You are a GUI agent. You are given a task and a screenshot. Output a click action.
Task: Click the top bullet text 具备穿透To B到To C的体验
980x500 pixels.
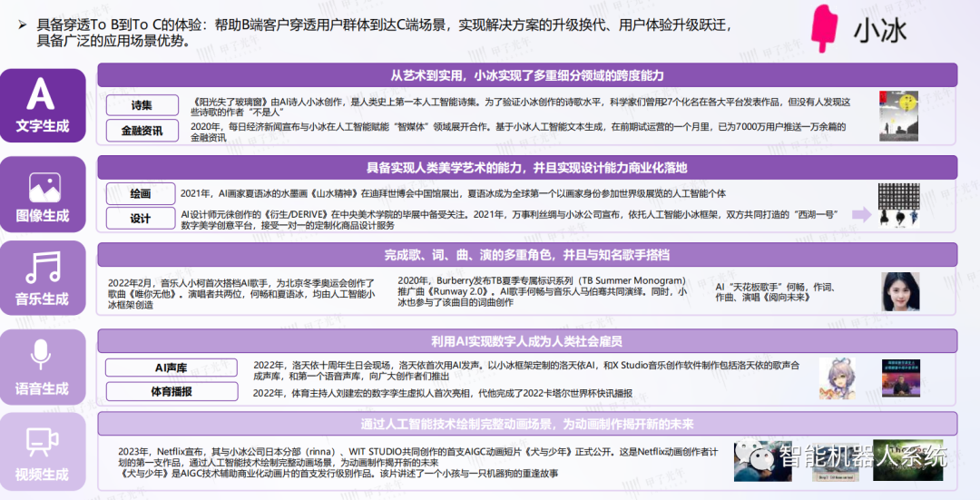click(x=384, y=33)
